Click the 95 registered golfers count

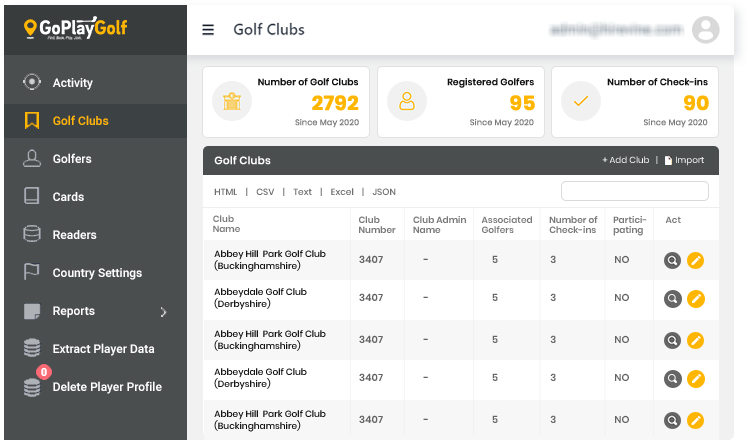[522, 103]
